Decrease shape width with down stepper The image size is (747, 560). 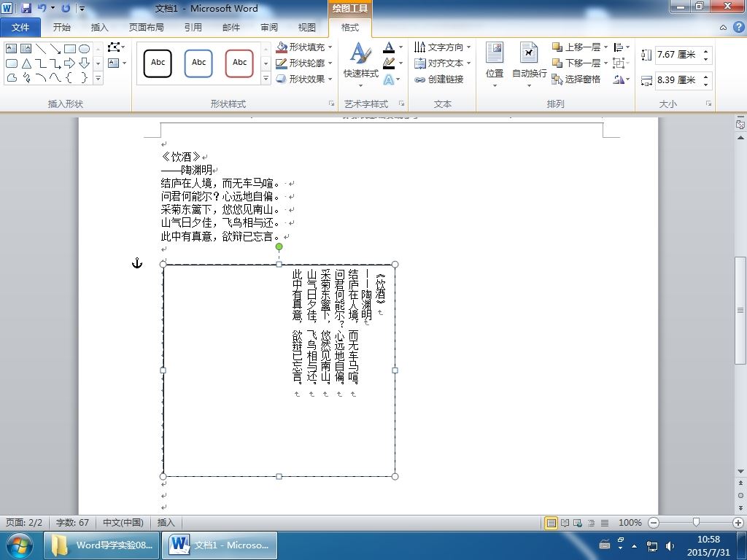[706, 84]
